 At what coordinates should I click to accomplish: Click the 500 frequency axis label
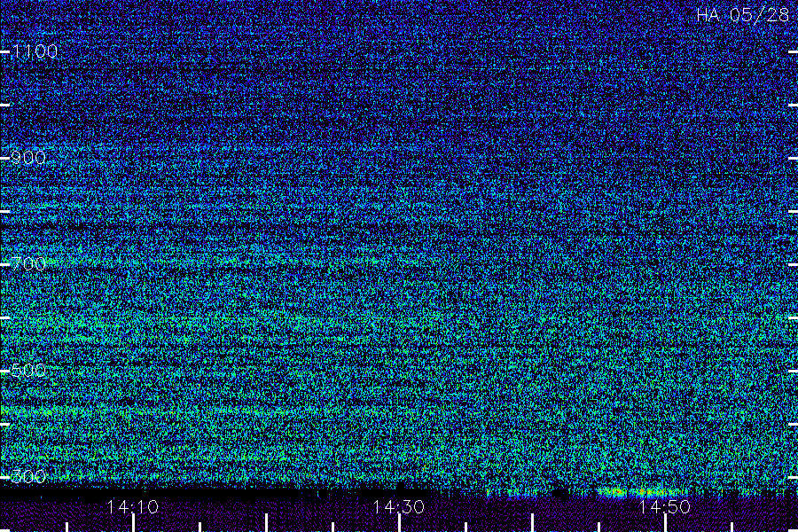[28, 370]
